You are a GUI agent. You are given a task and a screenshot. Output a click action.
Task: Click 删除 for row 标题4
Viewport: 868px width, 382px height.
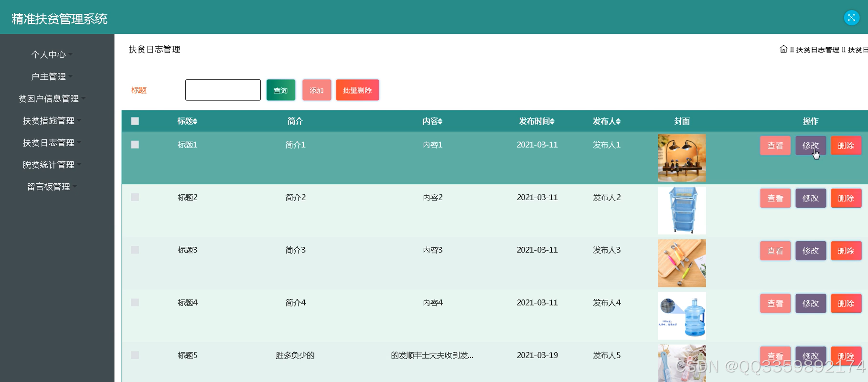(846, 303)
